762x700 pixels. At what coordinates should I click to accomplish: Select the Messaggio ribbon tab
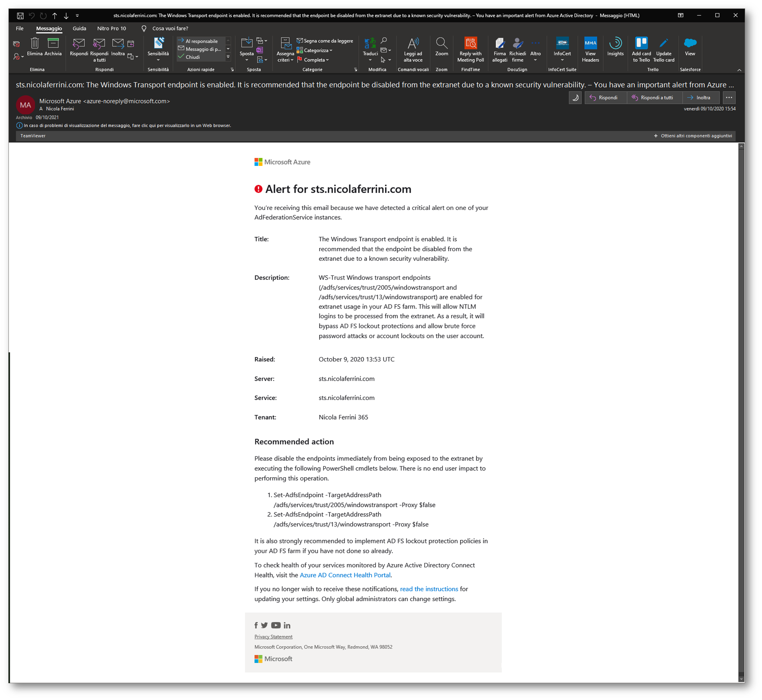(x=49, y=28)
